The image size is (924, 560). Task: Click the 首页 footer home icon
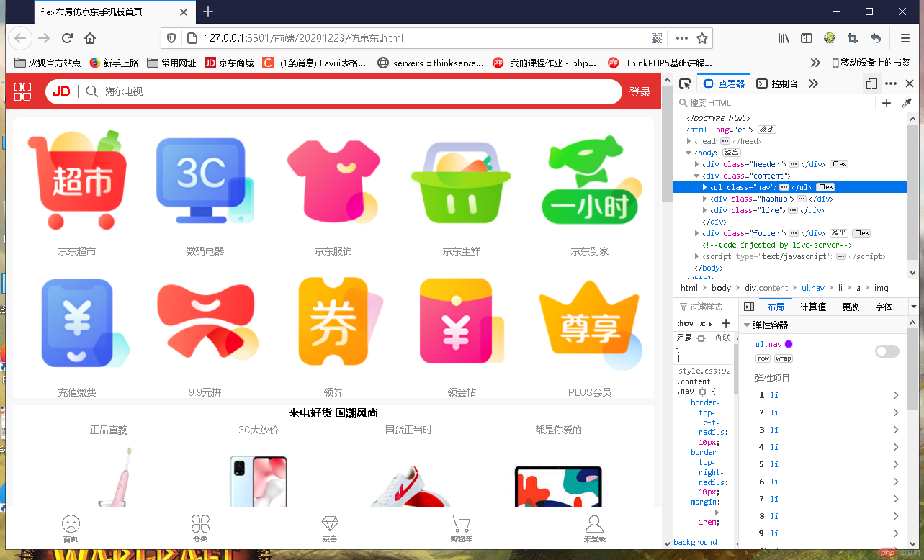pos(71,523)
